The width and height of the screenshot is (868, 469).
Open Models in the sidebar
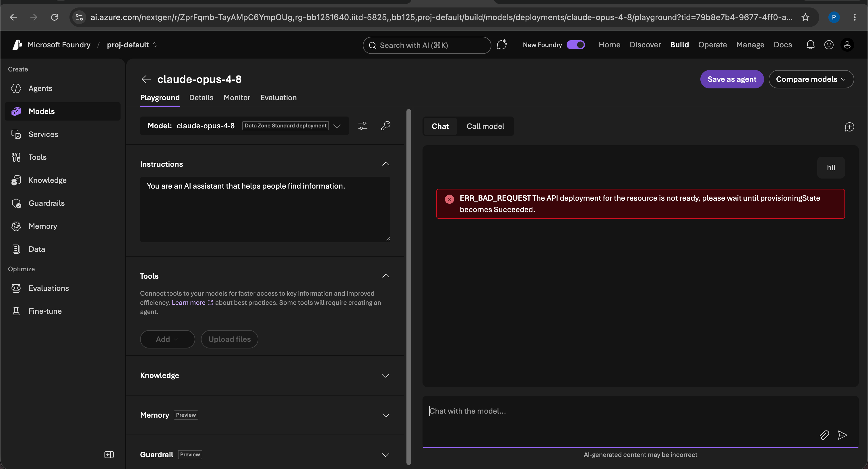pos(63,111)
